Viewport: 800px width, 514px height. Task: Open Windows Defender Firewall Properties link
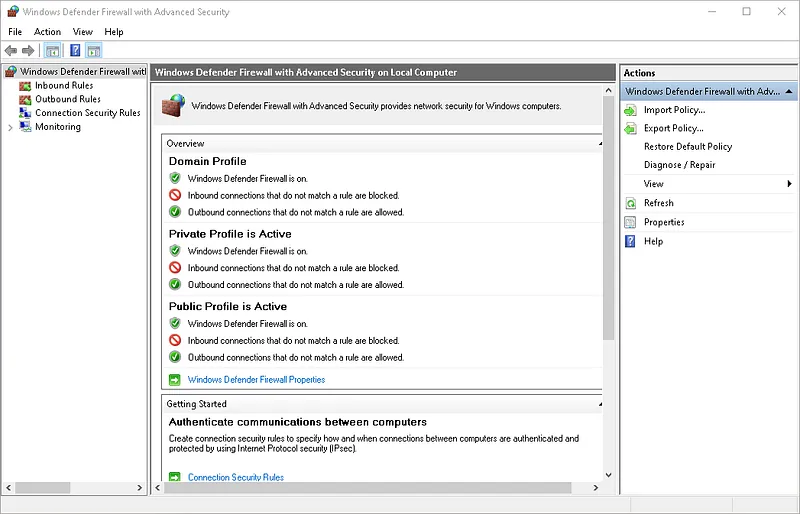[x=256, y=380]
